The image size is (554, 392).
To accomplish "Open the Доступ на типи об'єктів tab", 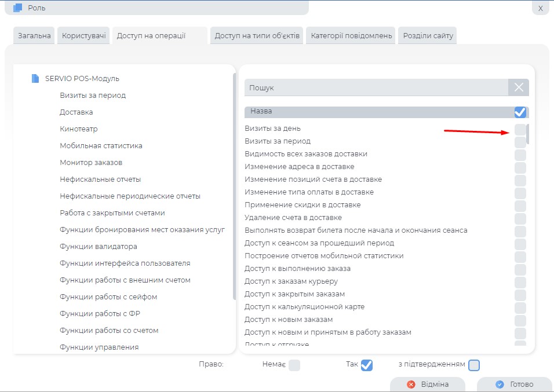I will [x=257, y=35].
